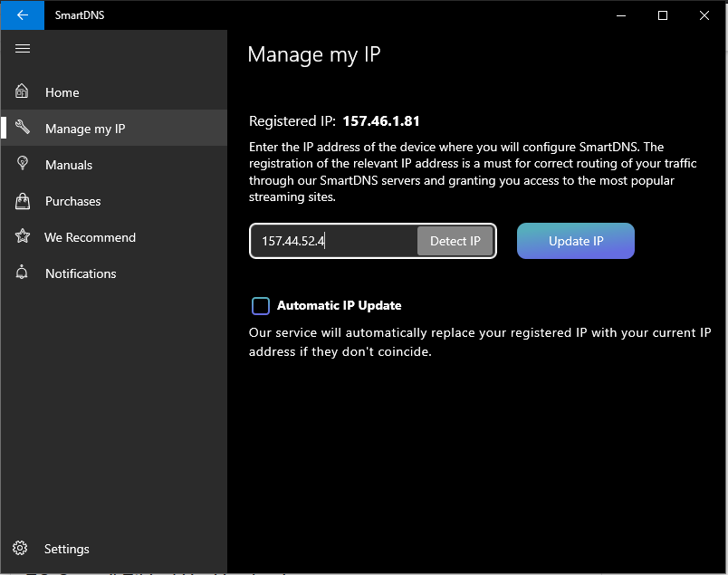Open the Purchases section

(114, 201)
